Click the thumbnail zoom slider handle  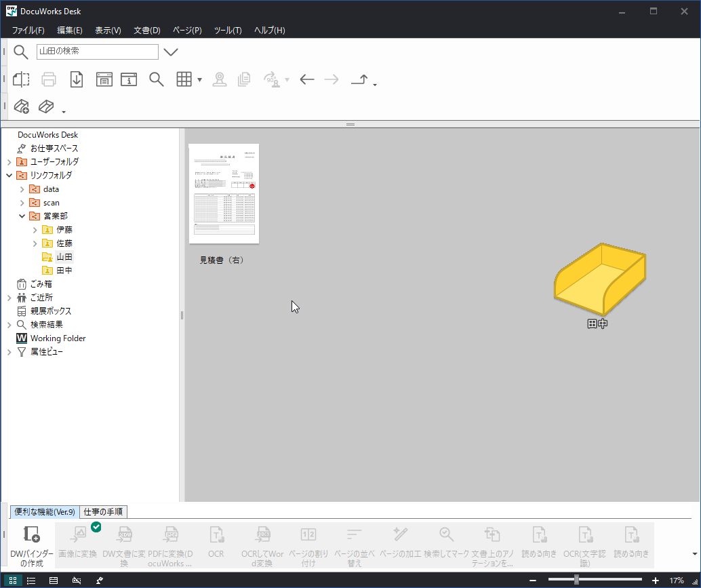(x=576, y=581)
